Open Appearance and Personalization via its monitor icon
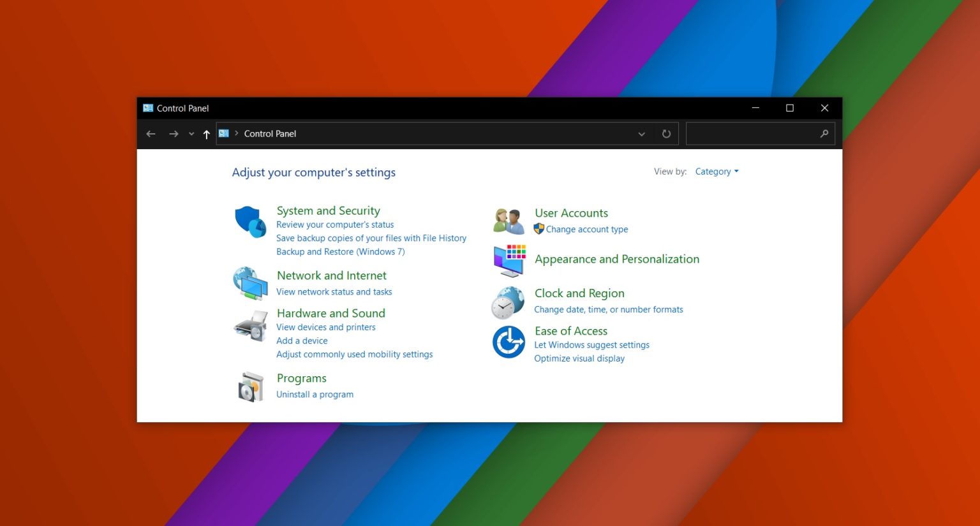 [x=508, y=261]
